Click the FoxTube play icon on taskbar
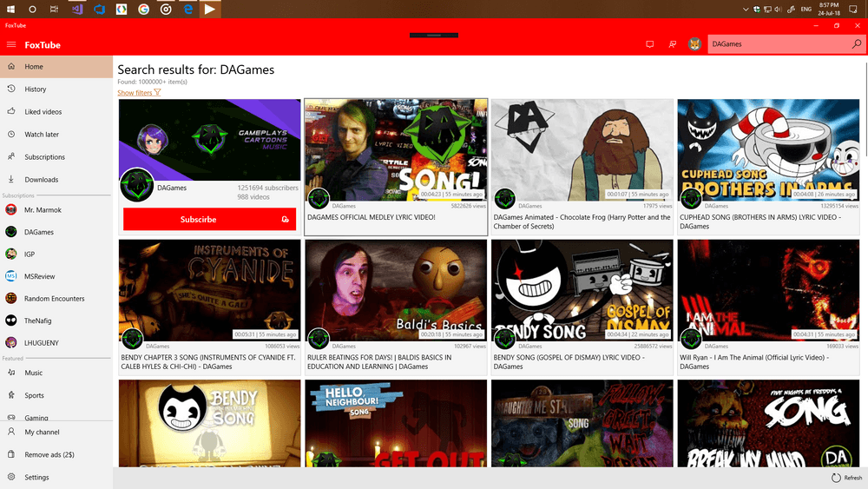The width and height of the screenshot is (868, 489). pos(210,9)
